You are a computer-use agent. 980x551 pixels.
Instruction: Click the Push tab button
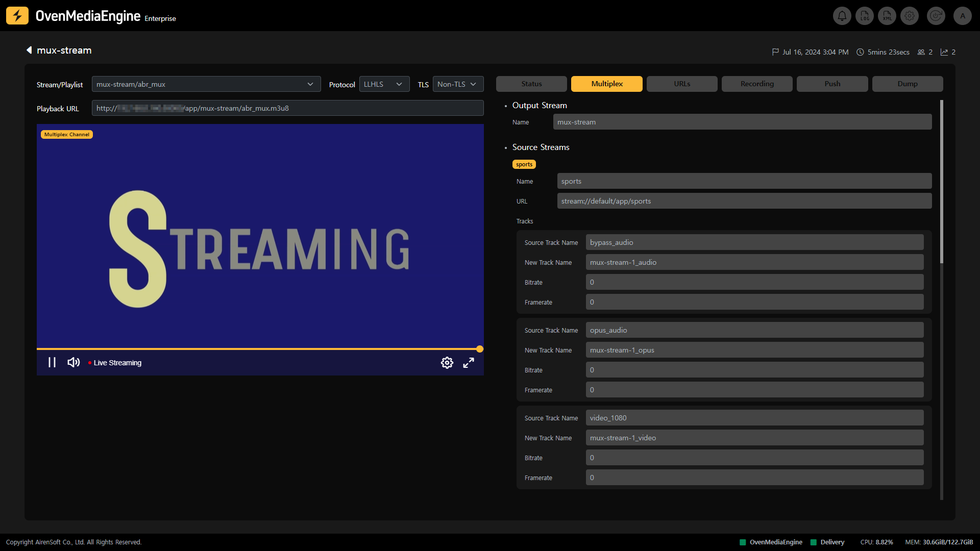[832, 84]
